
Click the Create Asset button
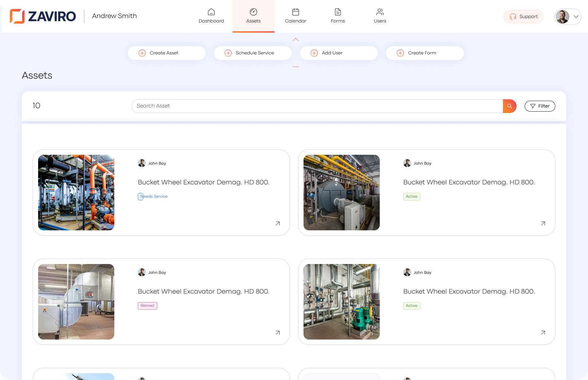[167, 53]
